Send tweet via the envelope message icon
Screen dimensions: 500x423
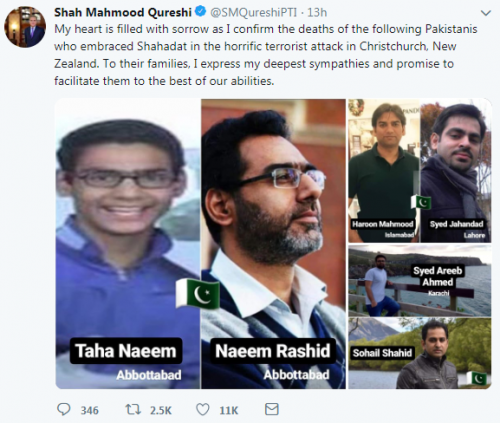pos(272,409)
